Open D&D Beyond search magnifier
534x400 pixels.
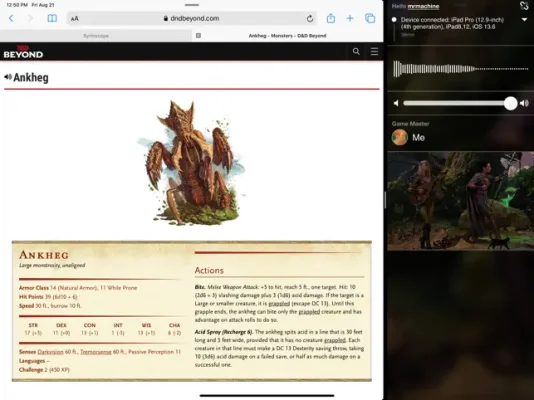(x=356, y=51)
